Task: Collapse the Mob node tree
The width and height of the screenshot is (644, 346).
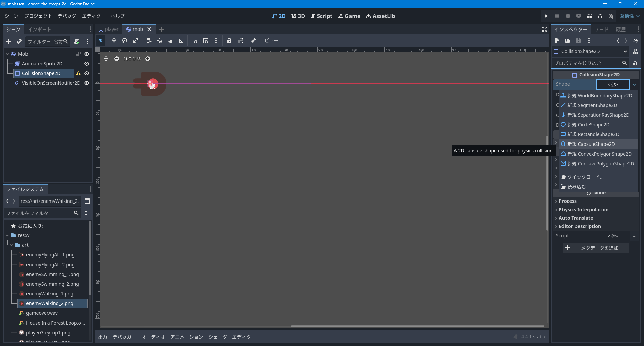Action: tap(7, 54)
